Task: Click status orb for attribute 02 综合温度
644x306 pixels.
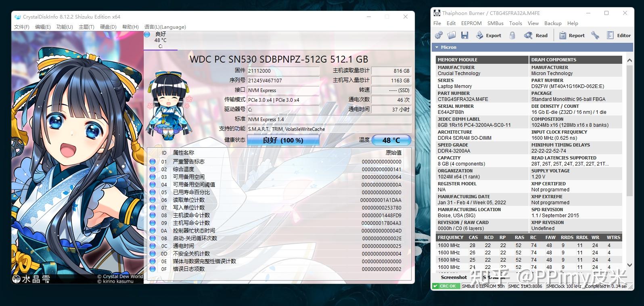Action: [153, 169]
